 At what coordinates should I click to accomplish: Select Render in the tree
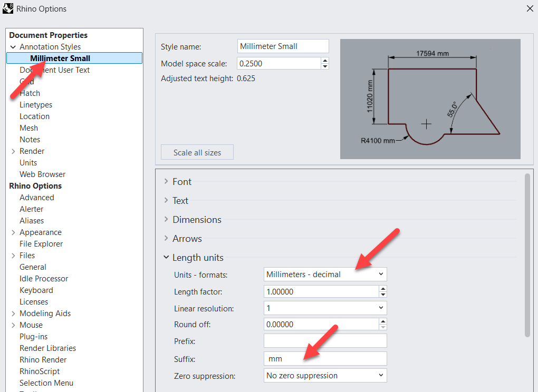(x=32, y=151)
